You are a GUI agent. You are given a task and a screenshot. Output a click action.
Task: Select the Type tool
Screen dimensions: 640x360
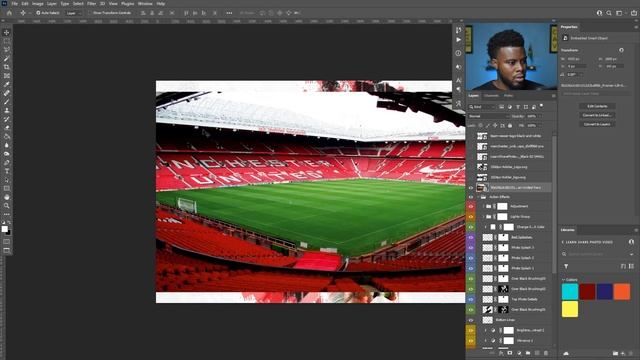tap(7, 171)
